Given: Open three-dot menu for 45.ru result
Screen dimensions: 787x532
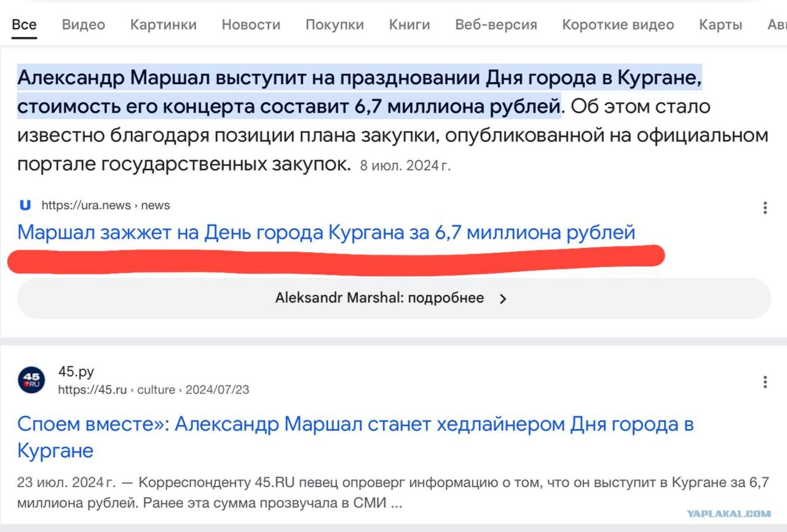Looking at the screenshot, I should pyautogui.click(x=765, y=382).
